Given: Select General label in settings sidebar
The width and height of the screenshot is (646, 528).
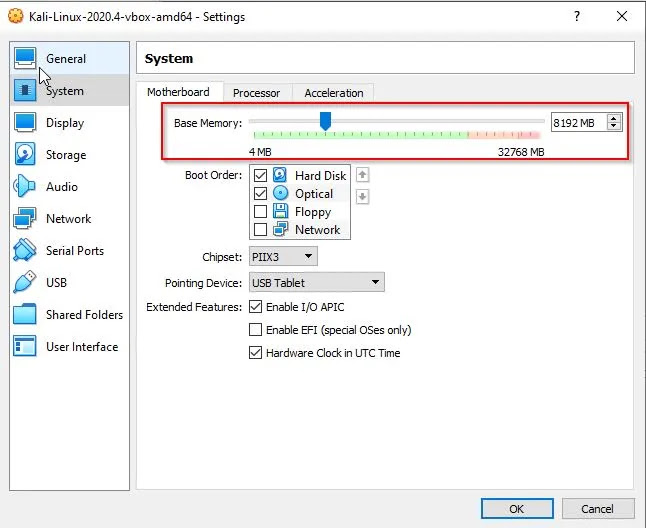Looking at the screenshot, I should tap(66, 58).
